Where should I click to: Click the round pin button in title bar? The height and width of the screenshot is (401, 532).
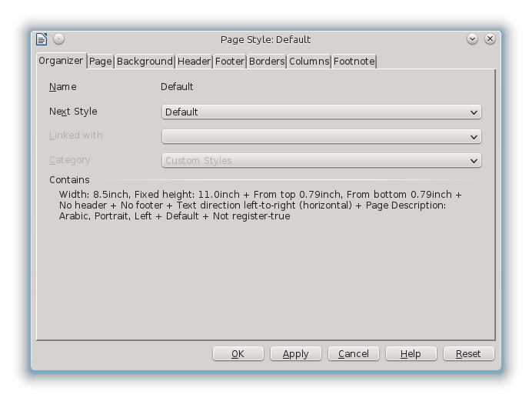click(59, 39)
